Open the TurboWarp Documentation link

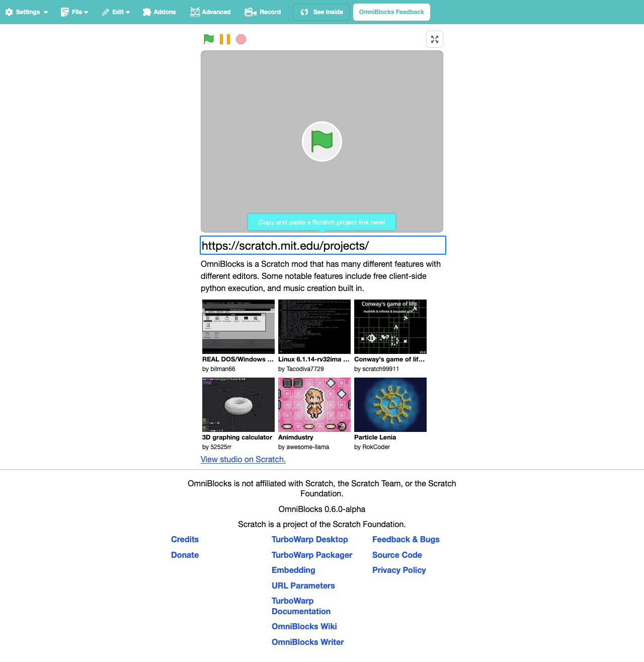point(301,606)
